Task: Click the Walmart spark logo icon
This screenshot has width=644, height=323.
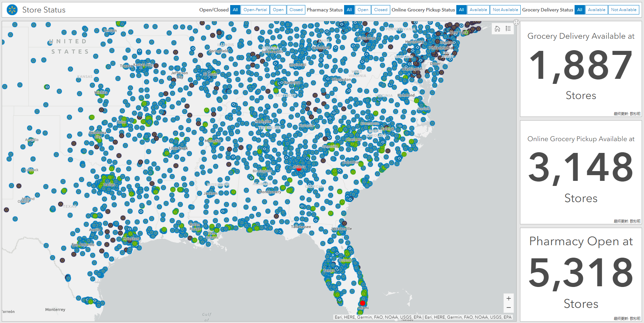Action: 12,10
